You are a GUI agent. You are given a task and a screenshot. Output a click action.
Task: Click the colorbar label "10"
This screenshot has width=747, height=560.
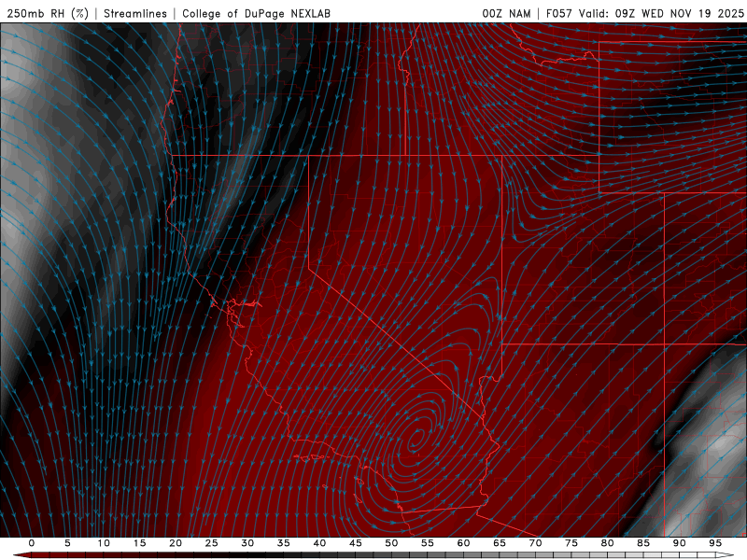point(104,543)
